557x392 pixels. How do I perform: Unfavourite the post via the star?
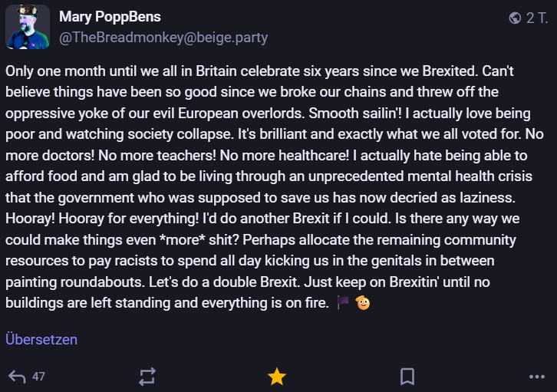(277, 376)
